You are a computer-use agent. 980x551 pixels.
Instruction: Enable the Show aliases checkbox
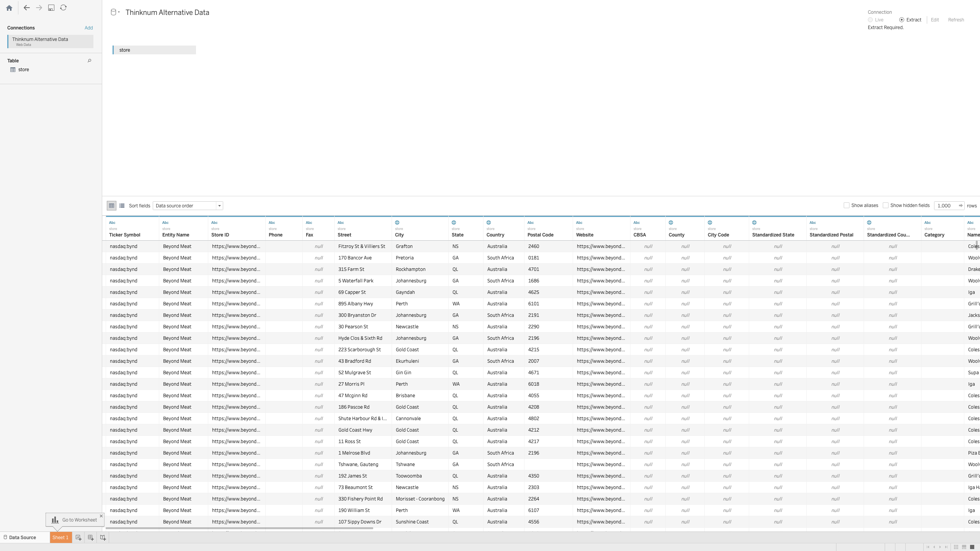[846, 205]
